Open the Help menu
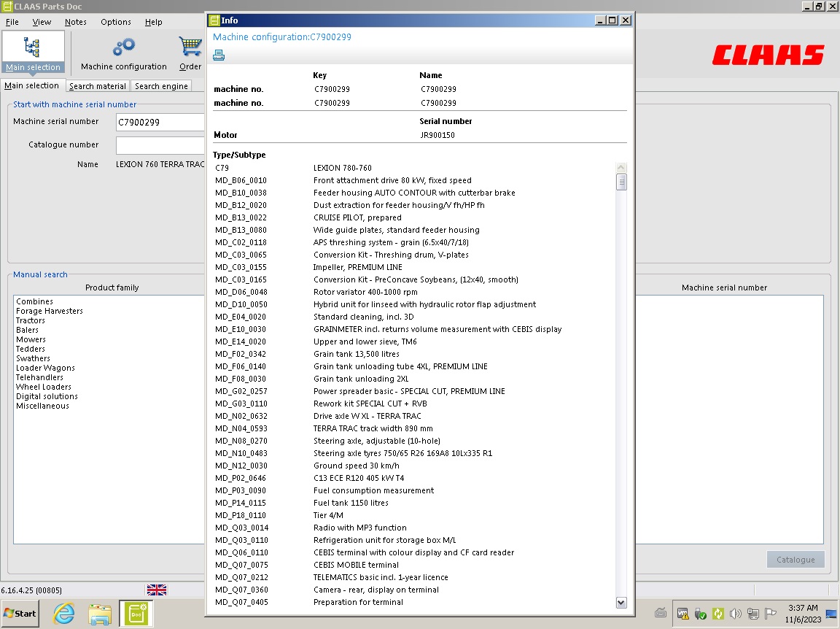Viewport: 840px width, 629px height. pyautogui.click(x=153, y=22)
